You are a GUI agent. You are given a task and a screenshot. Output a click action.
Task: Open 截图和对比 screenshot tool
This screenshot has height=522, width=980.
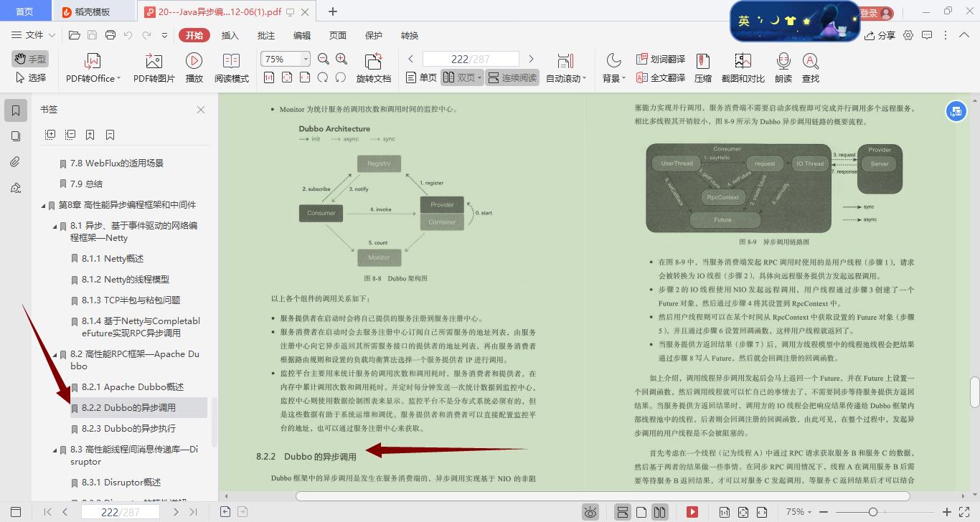(743, 68)
